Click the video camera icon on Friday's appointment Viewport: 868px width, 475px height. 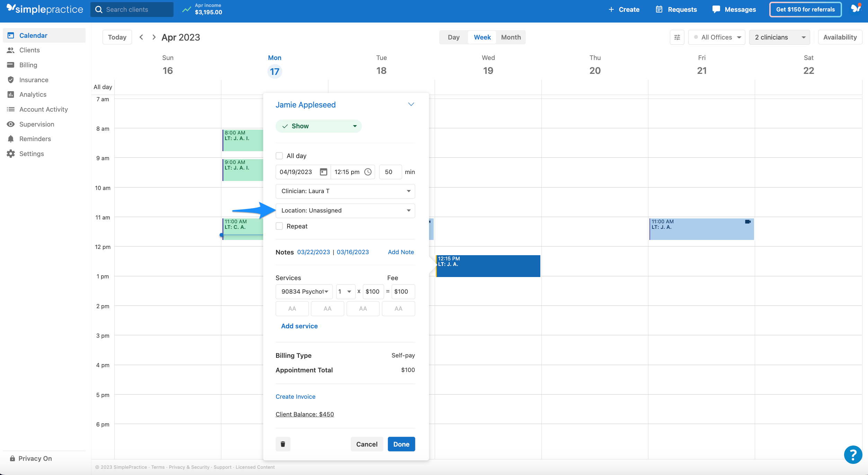748,222
